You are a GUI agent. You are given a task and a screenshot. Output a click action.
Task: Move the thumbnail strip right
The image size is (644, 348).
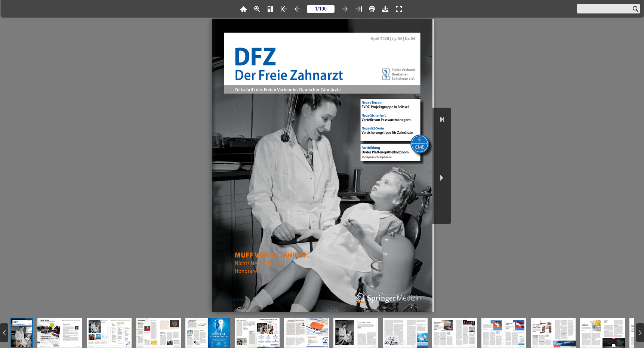tap(640, 333)
